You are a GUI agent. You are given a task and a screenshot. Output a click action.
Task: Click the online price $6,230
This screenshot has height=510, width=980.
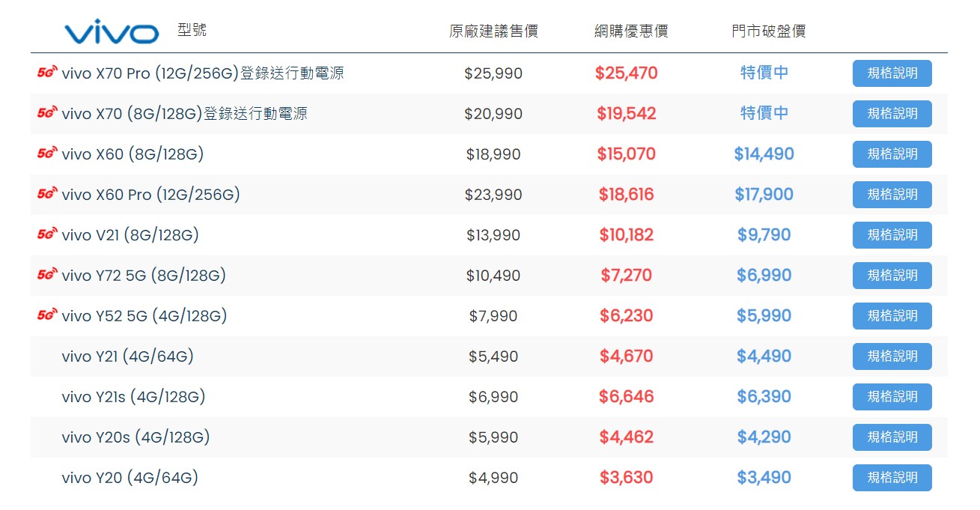[x=627, y=316]
